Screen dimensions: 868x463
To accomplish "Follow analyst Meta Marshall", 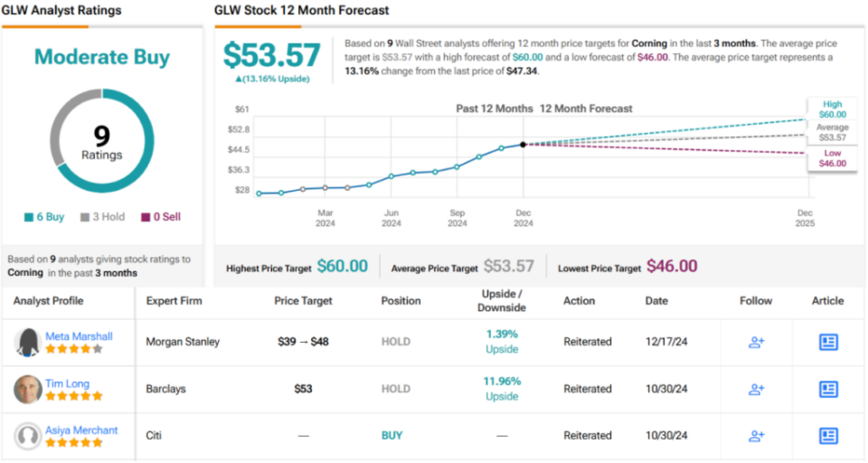I will pyautogui.click(x=756, y=342).
